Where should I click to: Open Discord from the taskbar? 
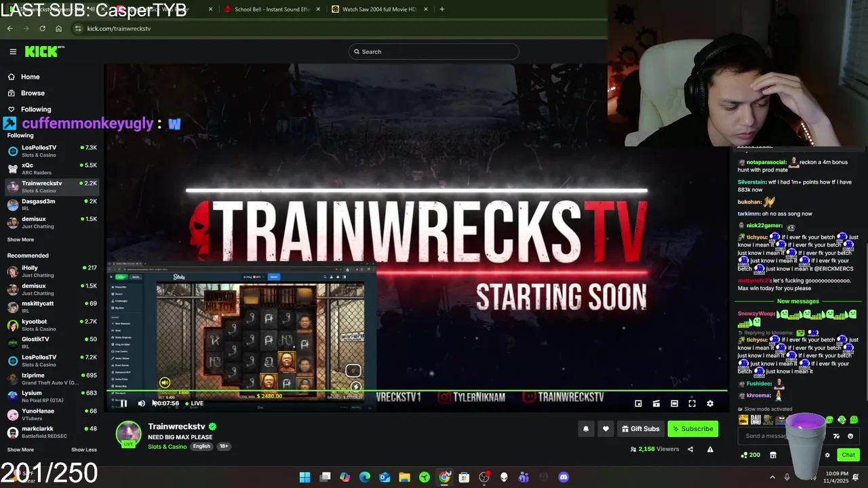click(564, 477)
